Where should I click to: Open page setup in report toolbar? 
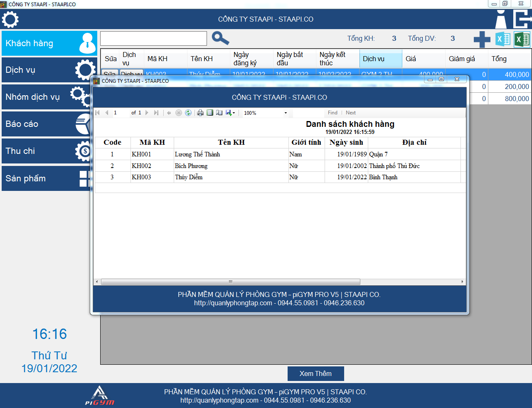(219, 113)
